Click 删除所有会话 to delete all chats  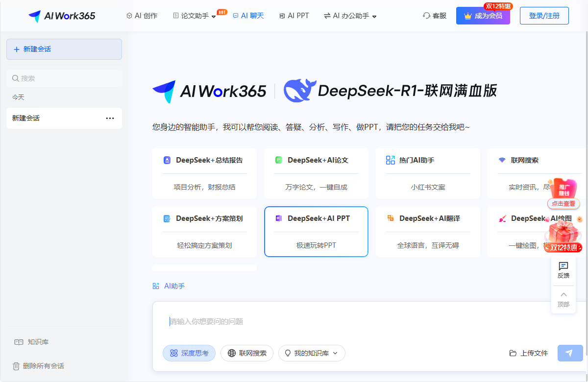coord(38,366)
